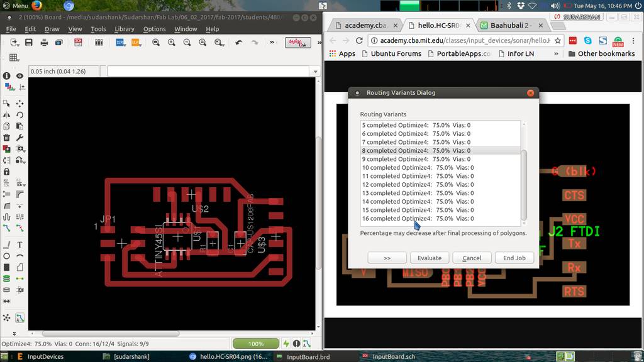Click the Info tool icon

[6, 75]
